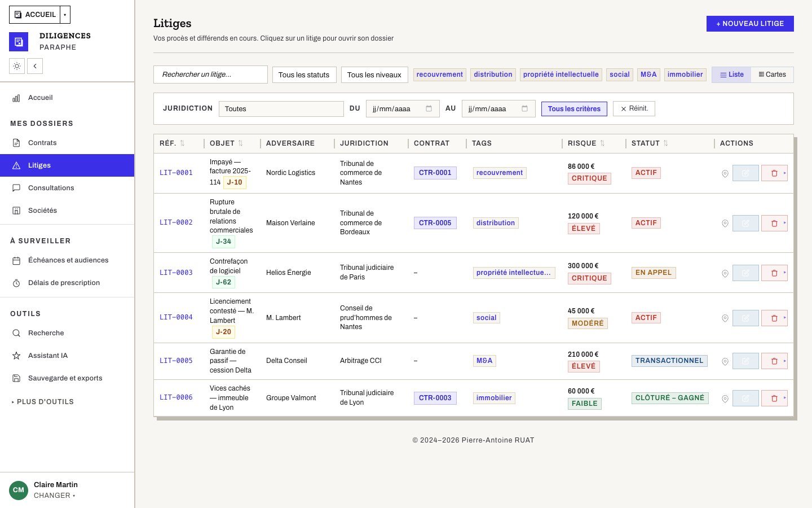Image resolution: width=812 pixels, height=508 pixels.
Task: Collapse the sidebar with the chevron button
Action: [x=35, y=66]
